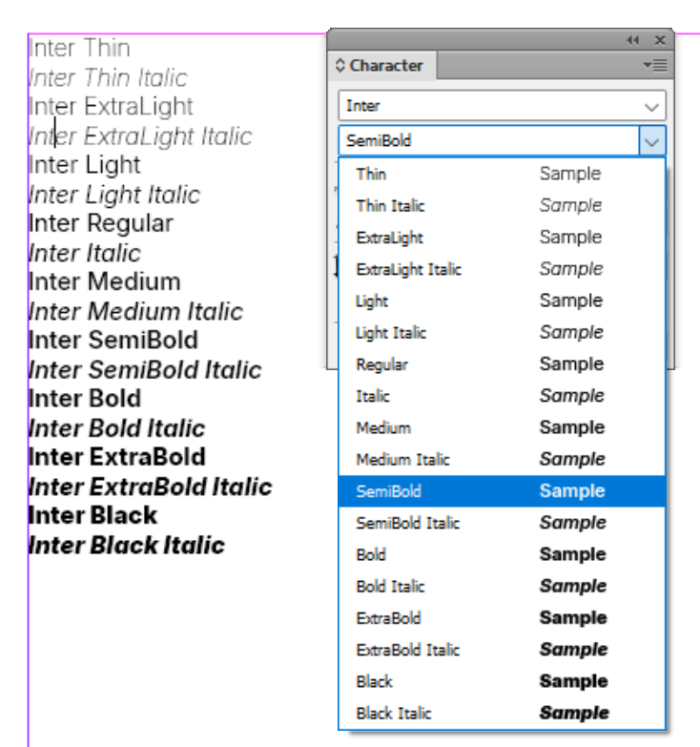Close the Character panel
This screenshot has height=747, width=700.
pyautogui.click(x=660, y=40)
